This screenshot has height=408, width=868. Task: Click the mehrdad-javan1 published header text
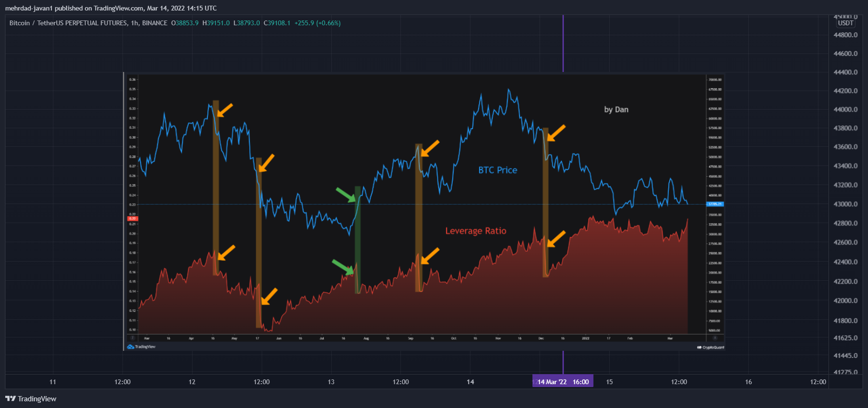point(111,8)
